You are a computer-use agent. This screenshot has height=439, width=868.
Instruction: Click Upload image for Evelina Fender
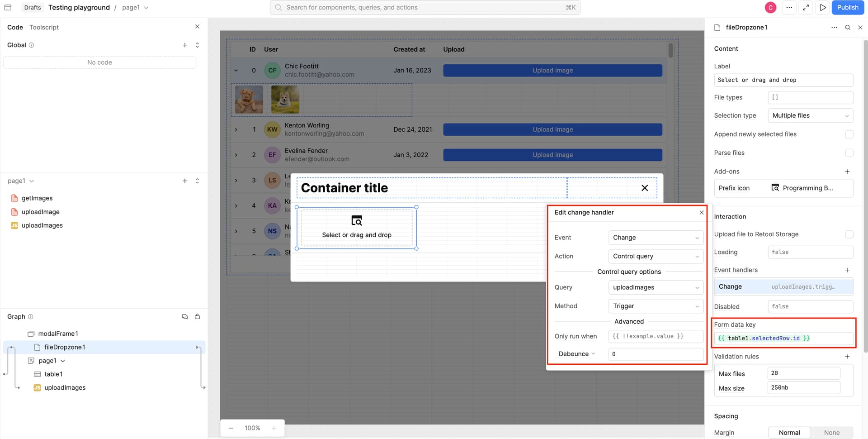coord(552,155)
